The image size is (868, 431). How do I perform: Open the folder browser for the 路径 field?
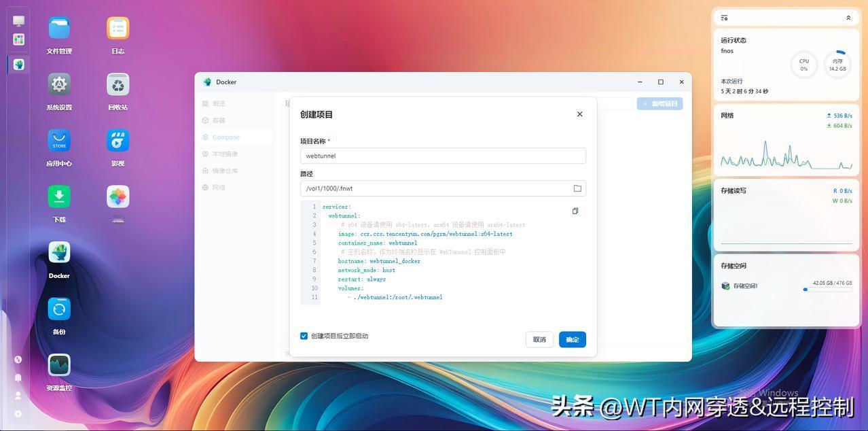pos(577,188)
